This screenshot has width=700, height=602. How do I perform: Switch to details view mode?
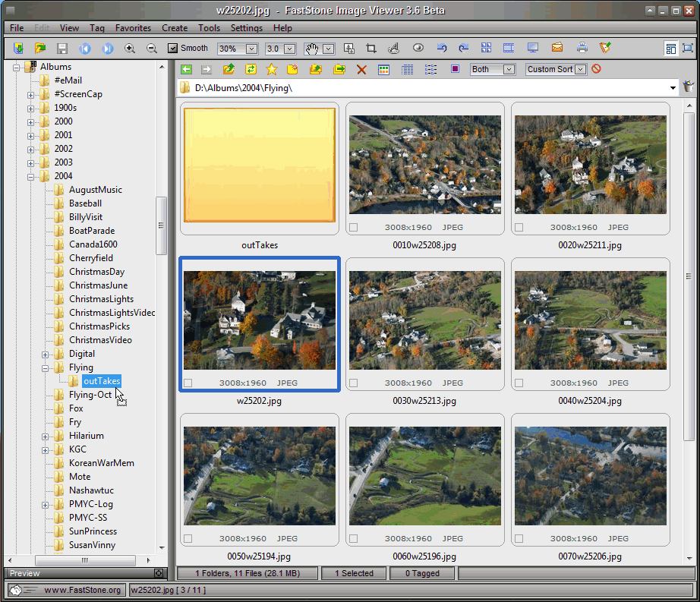[407, 70]
